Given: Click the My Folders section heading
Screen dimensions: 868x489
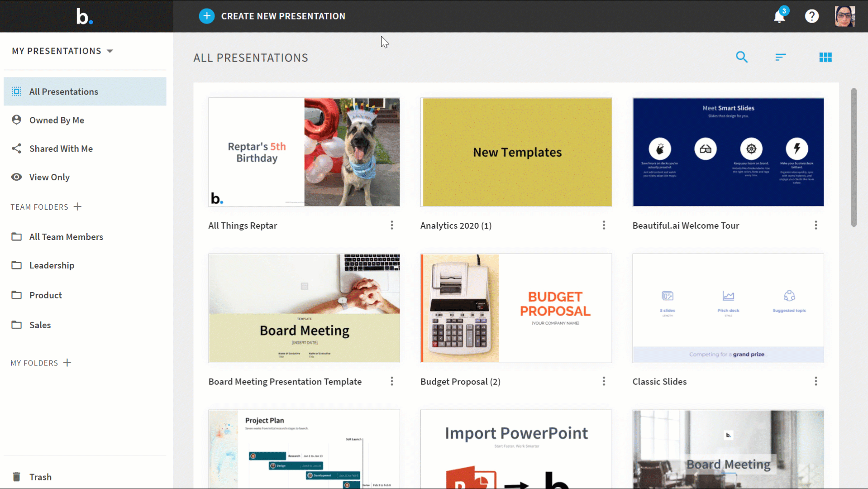Looking at the screenshot, I should tap(34, 363).
